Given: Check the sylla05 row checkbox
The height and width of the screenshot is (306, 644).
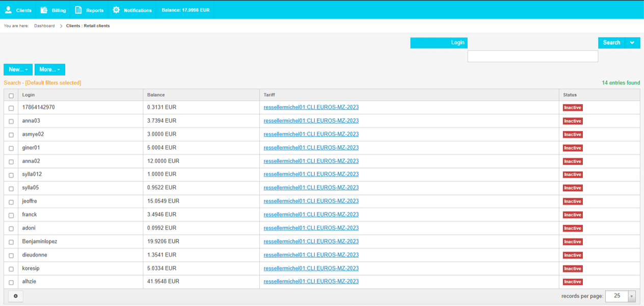Looking at the screenshot, I should pos(11,188).
